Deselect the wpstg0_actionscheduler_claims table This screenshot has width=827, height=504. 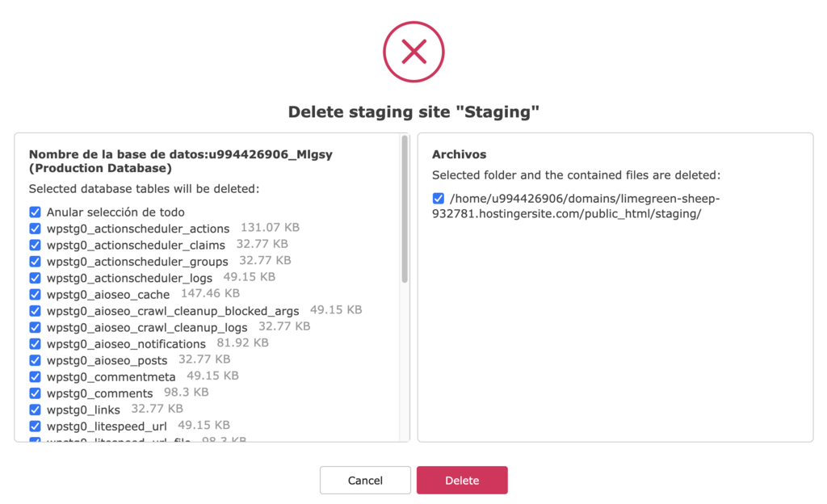click(34, 245)
